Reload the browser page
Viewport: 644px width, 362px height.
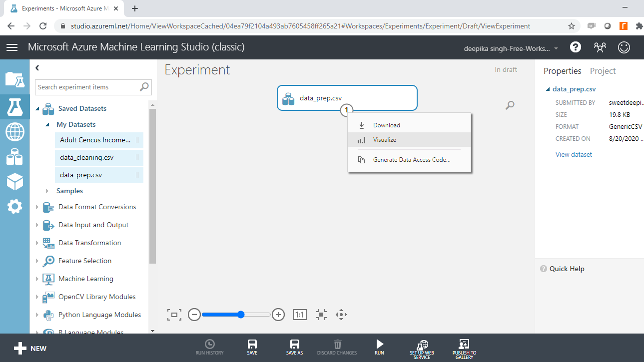pos(43,26)
